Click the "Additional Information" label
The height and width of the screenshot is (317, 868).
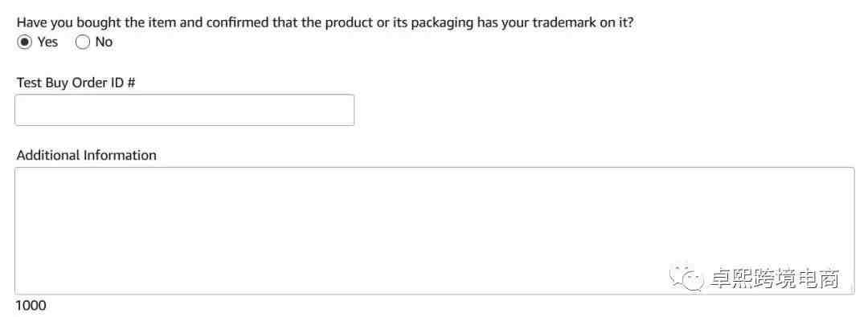coord(86,156)
